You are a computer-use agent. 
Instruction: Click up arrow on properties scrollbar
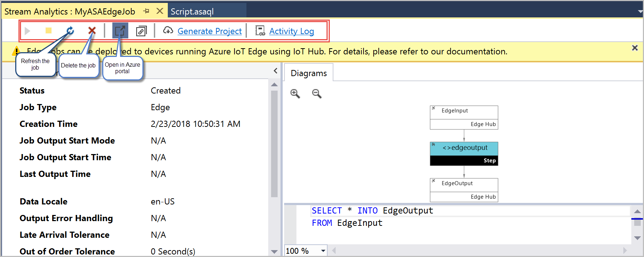click(274, 84)
